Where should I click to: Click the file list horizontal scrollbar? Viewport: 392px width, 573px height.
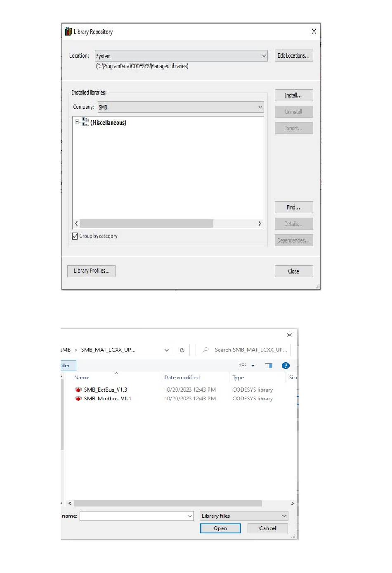(x=168, y=504)
